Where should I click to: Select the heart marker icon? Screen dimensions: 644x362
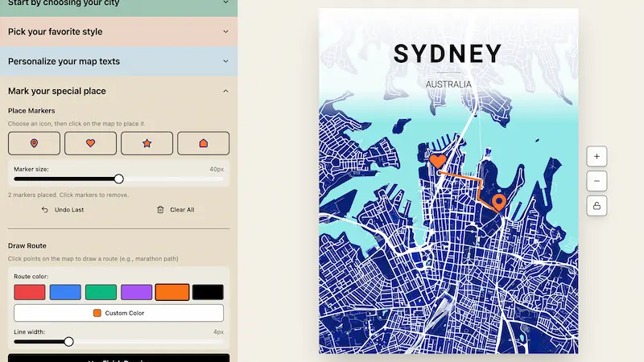(90, 143)
